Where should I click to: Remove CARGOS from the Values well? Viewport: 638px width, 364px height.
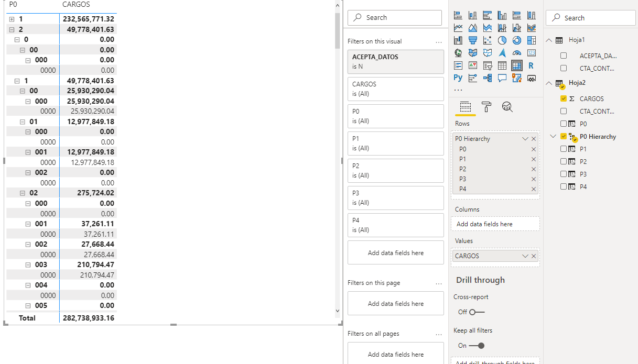coord(534,256)
